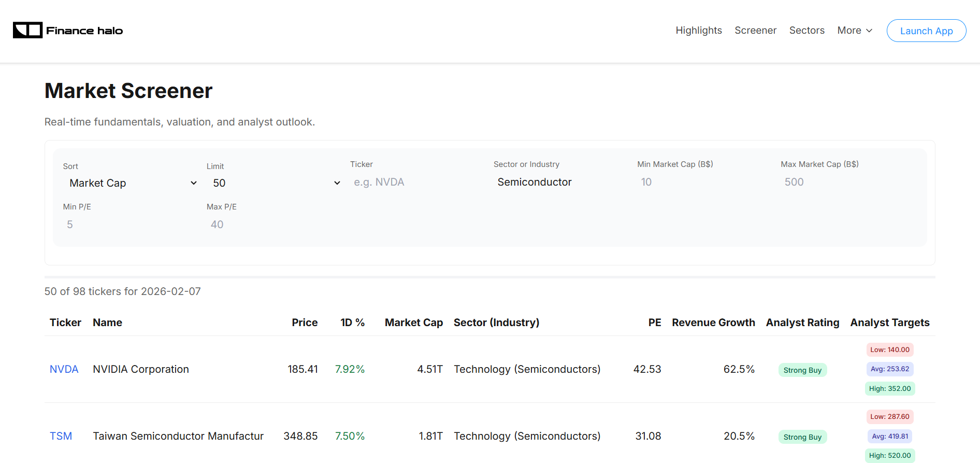Viewport: 980px width, 463px height.
Task: Click TSM market cap 1.81T
Action: coord(430,436)
